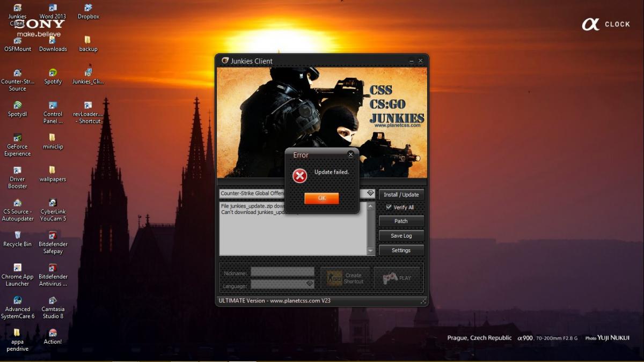Select the Driver Booster desktop icon
Screen dimensions: 644x362
17,178
